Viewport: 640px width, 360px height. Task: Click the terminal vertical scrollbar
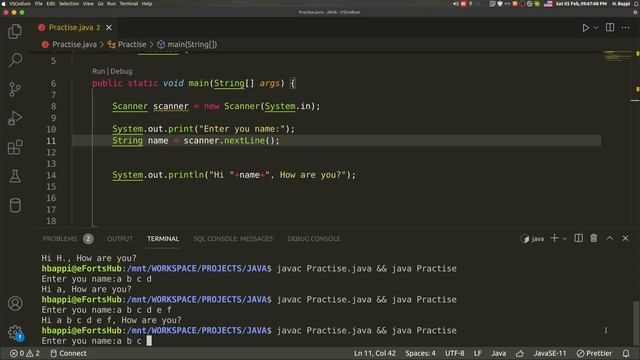coord(636,322)
